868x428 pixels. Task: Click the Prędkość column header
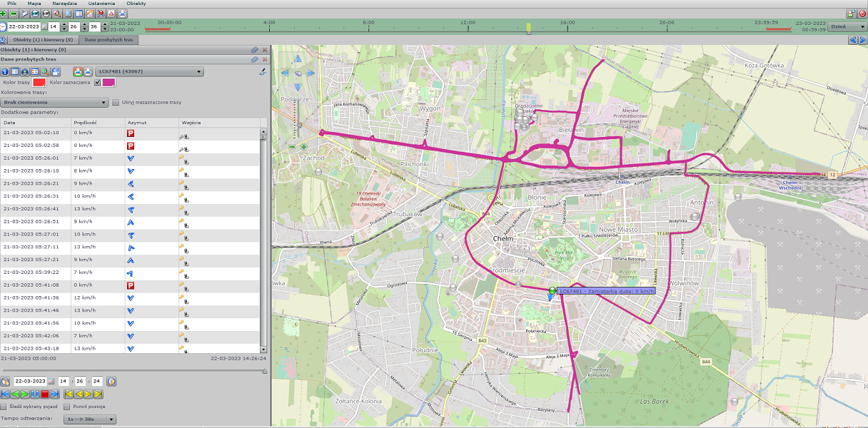(84, 123)
